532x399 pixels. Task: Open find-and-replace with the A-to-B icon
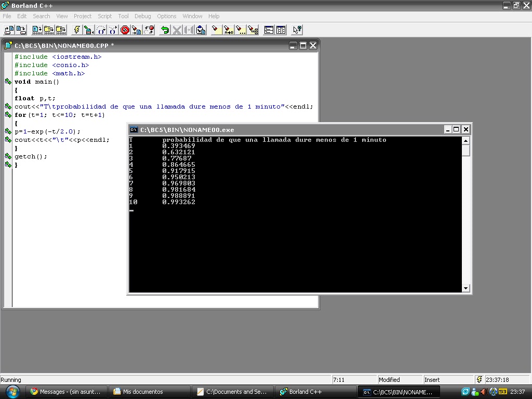click(228, 30)
